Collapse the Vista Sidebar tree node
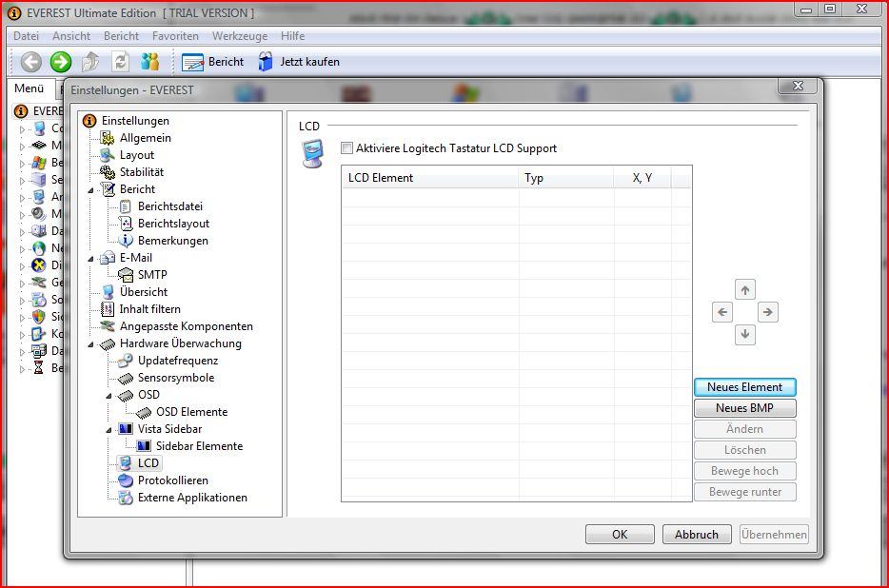 point(109,430)
